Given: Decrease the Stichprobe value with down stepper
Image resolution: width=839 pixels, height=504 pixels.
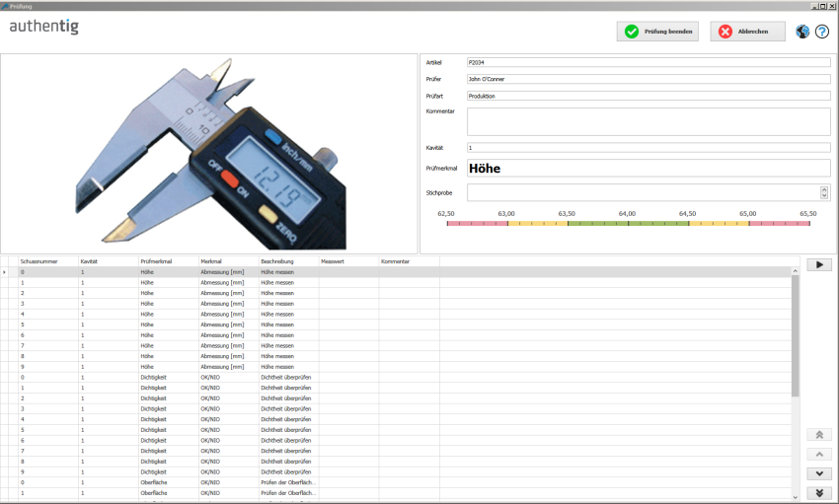Looking at the screenshot, I should (824, 196).
